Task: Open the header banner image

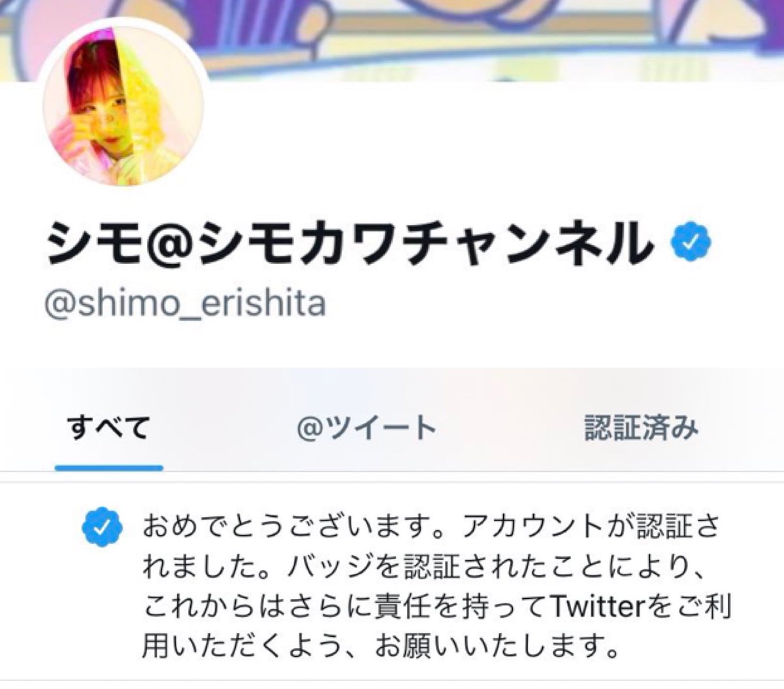Action: coord(392,41)
